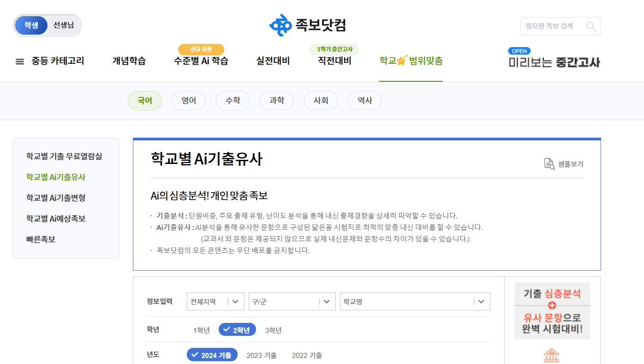Select the 과학 subject tab
This screenshot has height=364, width=644.
tap(277, 101)
